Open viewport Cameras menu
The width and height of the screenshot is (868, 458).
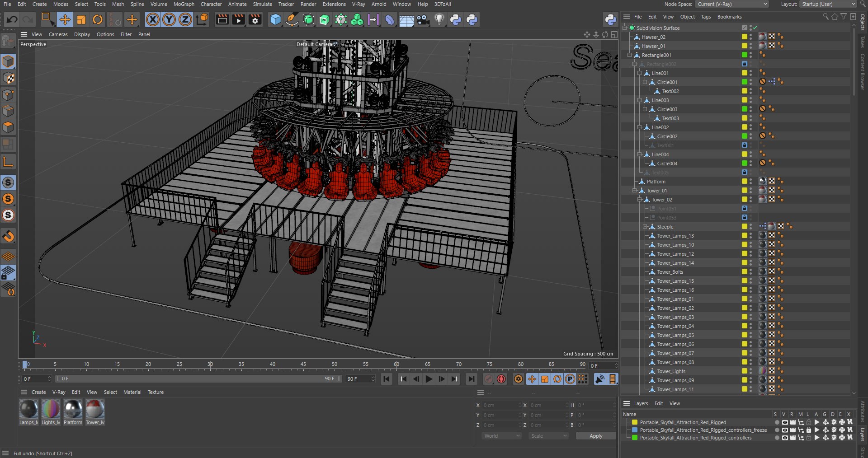pyautogui.click(x=58, y=34)
